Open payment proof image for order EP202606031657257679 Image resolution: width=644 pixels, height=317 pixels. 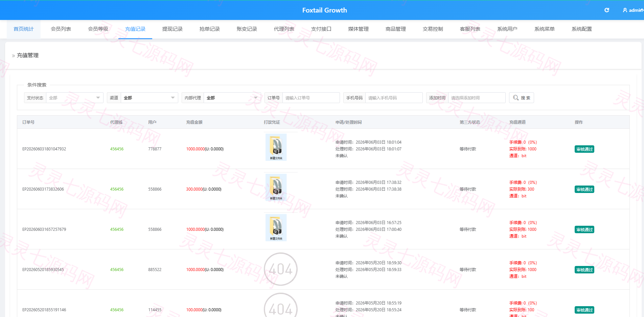point(276,227)
